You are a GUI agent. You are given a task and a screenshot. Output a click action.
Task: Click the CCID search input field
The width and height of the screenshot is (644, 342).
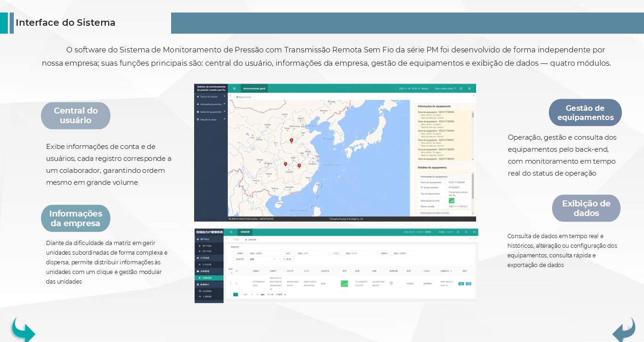coord(358,253)
